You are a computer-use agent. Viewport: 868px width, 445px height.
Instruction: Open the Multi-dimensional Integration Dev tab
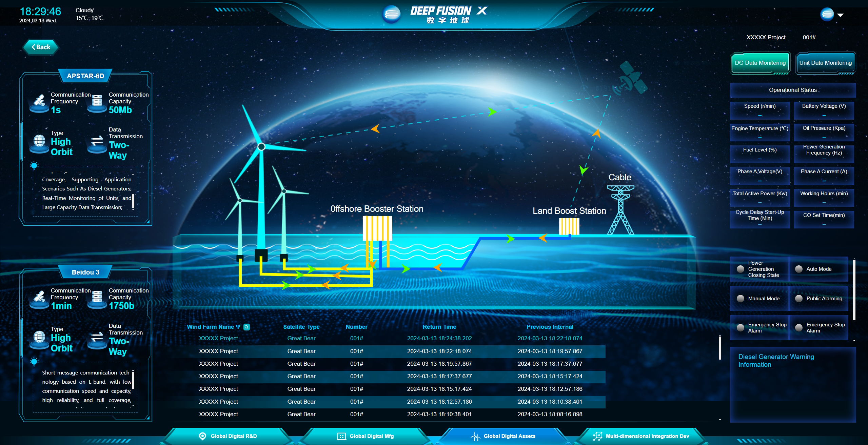642,436
